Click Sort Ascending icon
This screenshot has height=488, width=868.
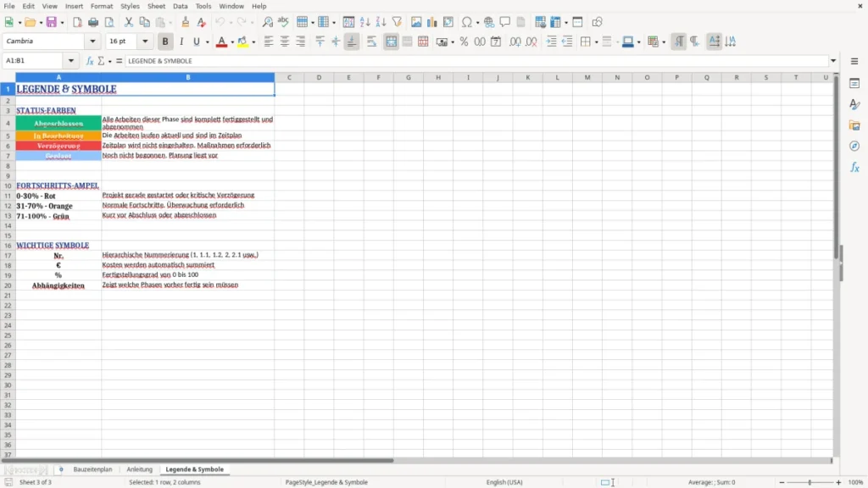[x=364, y=22]
